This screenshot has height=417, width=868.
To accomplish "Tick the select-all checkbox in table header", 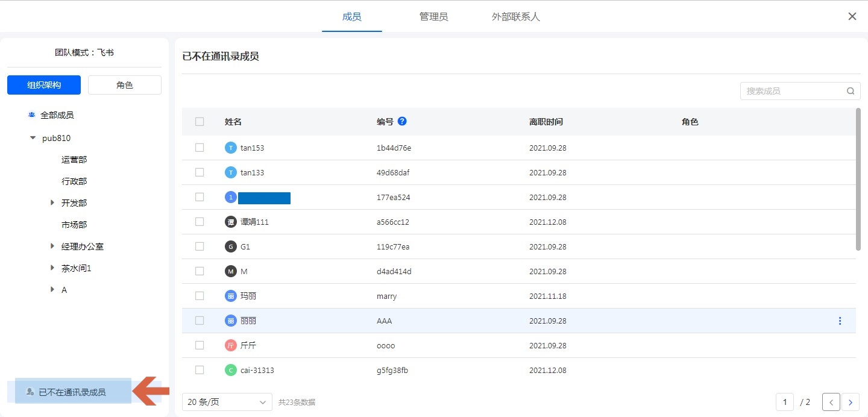I will click(200, 122).
